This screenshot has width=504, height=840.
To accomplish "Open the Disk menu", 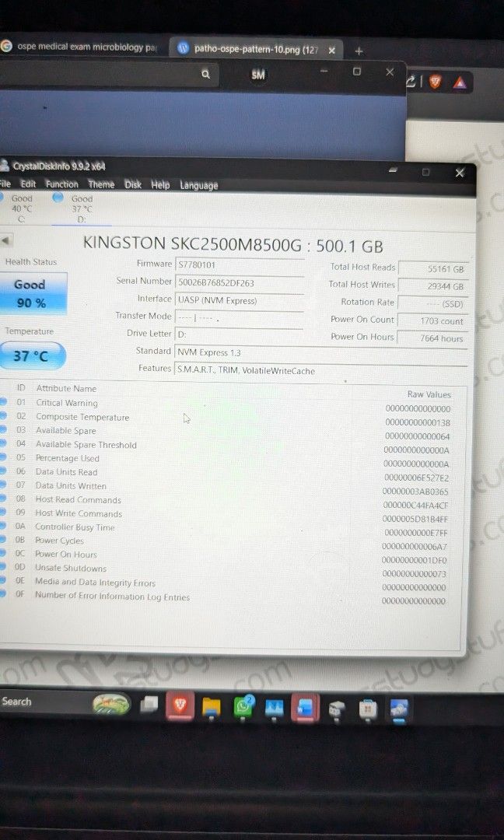I will click(133, 184).
